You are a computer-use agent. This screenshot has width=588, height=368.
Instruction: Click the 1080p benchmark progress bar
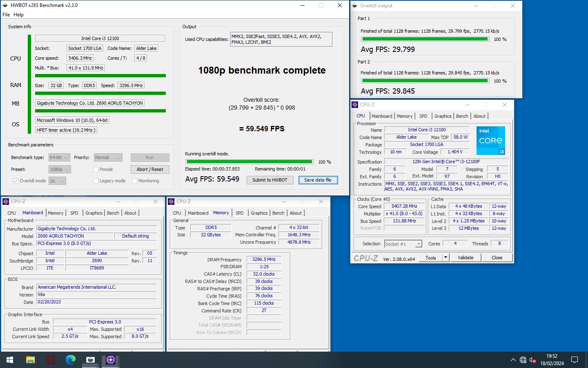point(249,162)
